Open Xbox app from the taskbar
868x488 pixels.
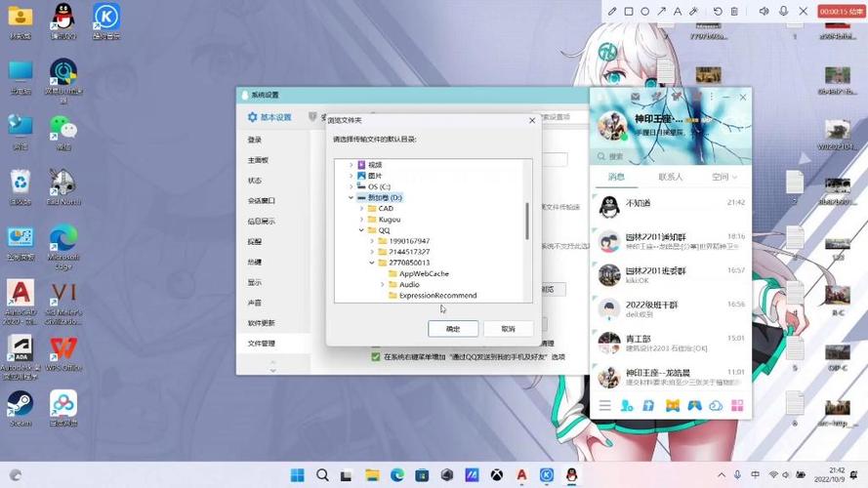click(x=497, y=474)
